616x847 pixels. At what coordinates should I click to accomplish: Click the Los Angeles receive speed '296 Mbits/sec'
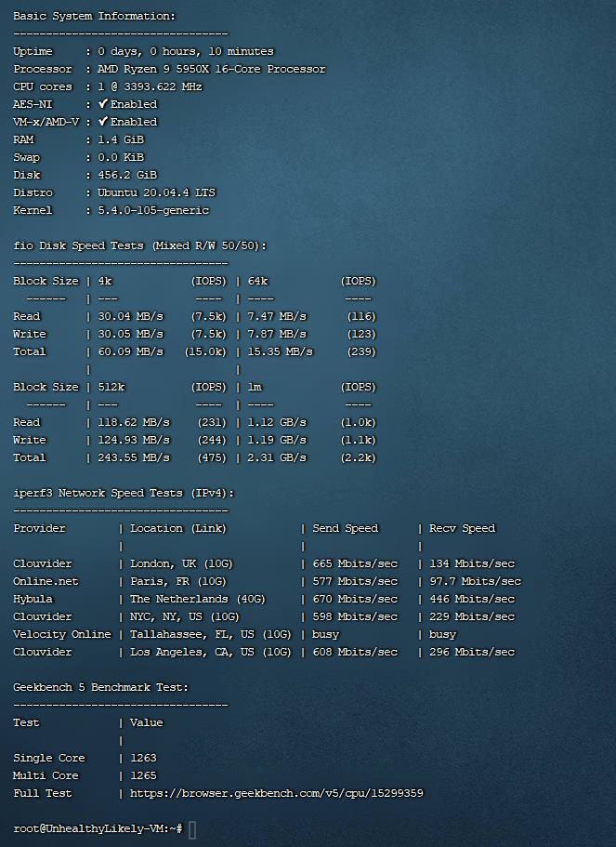point(472,652)
